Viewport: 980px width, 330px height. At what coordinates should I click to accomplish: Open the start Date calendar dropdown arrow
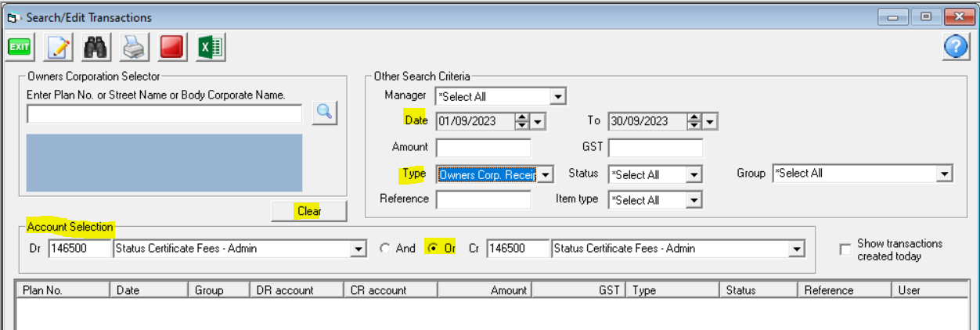(x=538, y=121)
